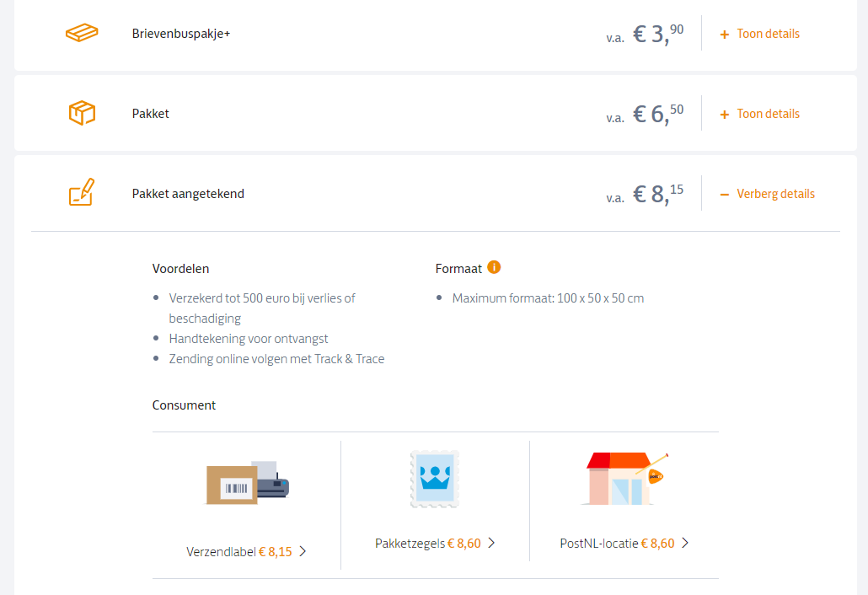Click the Brievenbuspakje+ envelope icon
The image size is (868, 595).
(82, 33)
